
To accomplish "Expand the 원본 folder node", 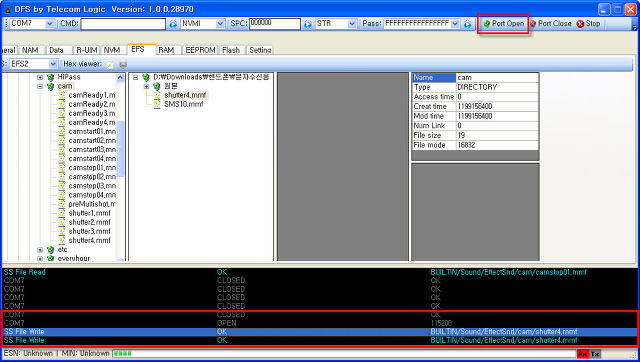I will (x=146, y=86).
